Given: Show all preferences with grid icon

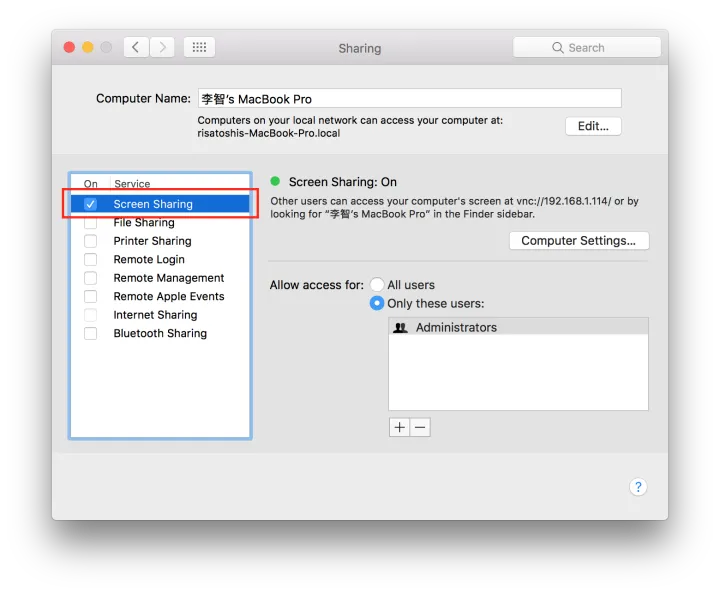Looking at the screenshot, I should click(x=199, y=47).
